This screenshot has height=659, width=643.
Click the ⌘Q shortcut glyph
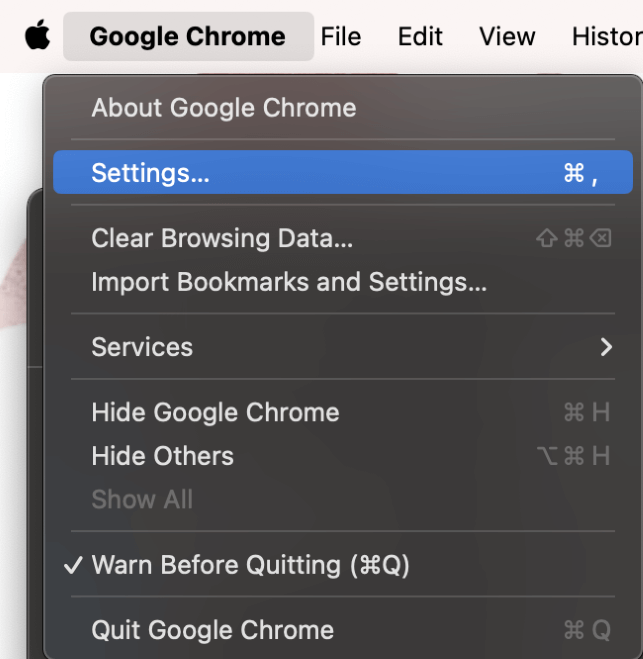pyautogui.click(x=587, y=630)
